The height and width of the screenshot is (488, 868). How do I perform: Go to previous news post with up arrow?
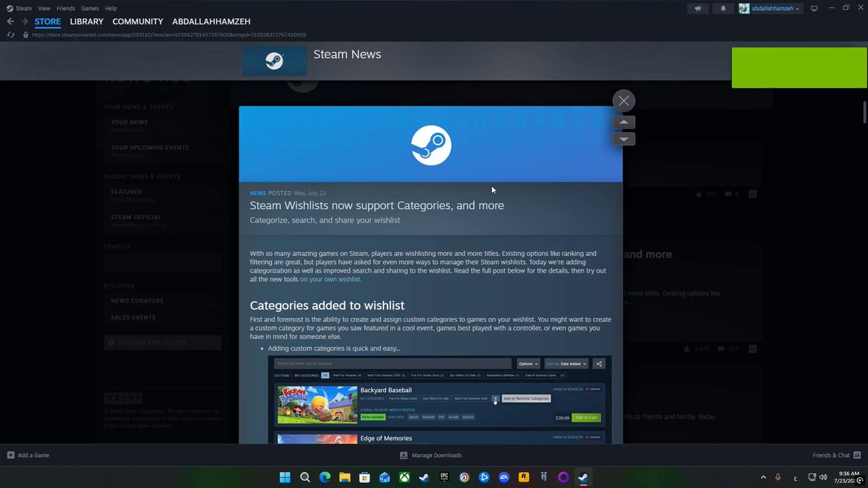click(x=624, y=122)
